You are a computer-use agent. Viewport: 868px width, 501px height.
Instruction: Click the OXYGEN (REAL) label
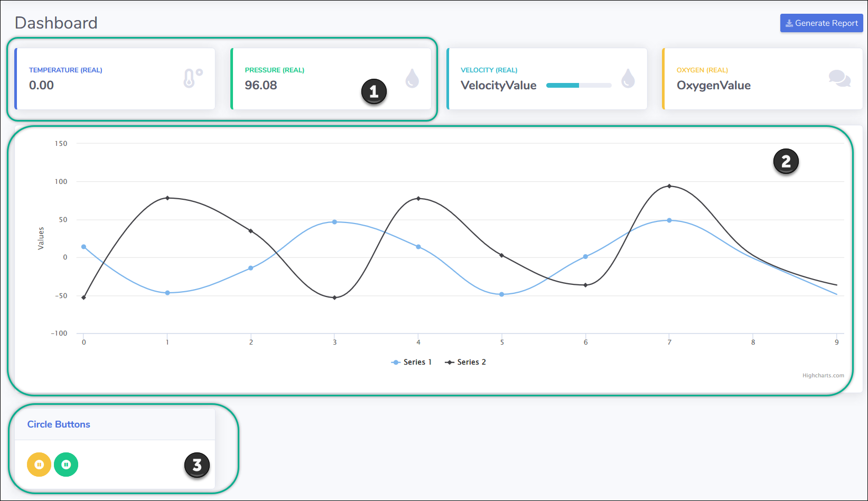tap(702, 70)
